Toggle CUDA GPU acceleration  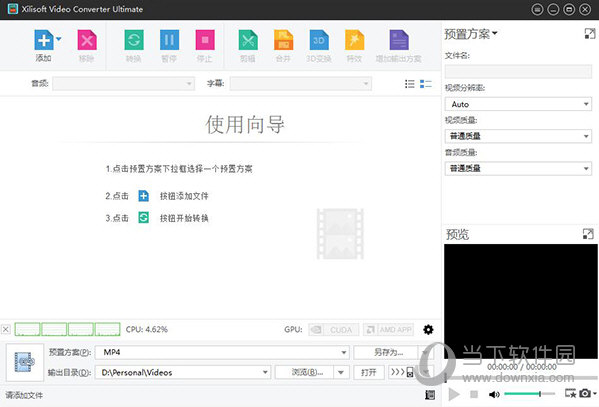(333, 329)
